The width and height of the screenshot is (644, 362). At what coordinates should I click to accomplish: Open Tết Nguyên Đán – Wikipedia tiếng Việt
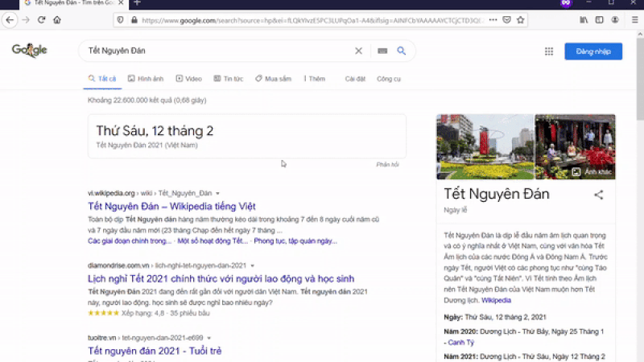(171, 206)
